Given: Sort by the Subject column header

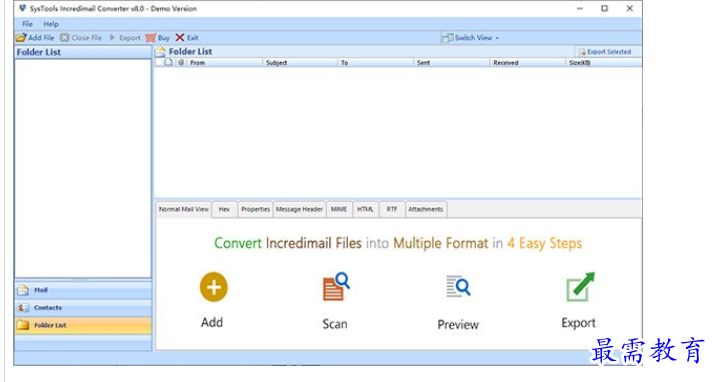Looking at the screenshot, I should pos(300,63).
